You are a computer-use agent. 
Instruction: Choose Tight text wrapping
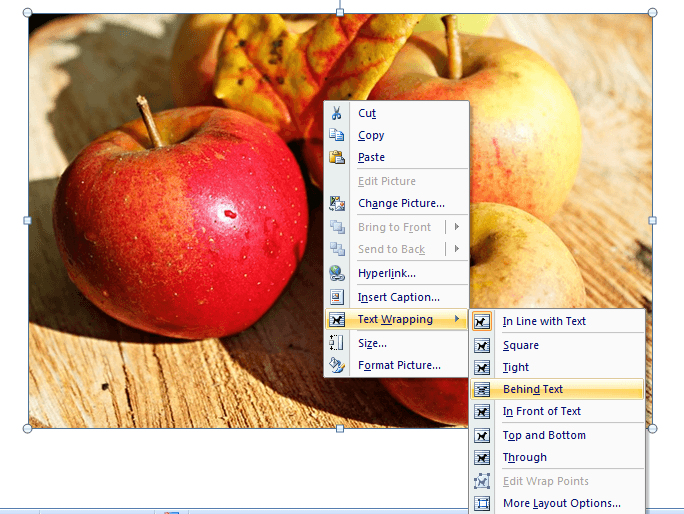[x=516, y=367]
